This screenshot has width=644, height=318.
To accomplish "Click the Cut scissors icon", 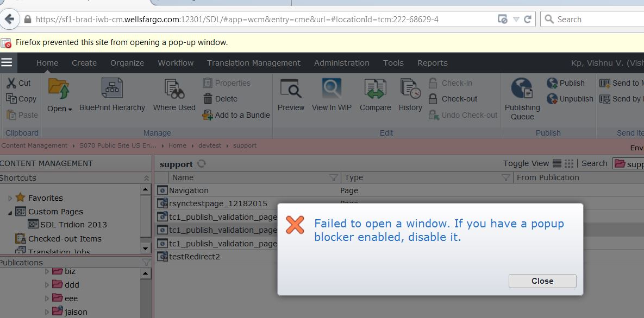I will pos(11,83).
